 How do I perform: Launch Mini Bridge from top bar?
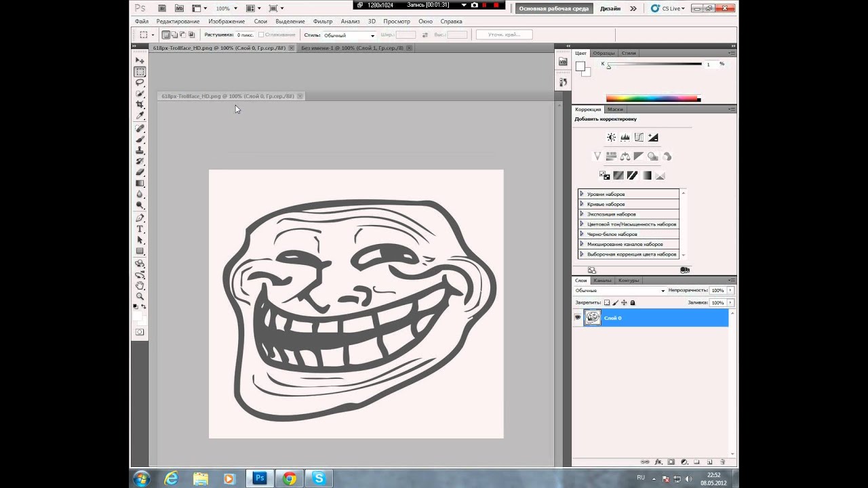179,8
